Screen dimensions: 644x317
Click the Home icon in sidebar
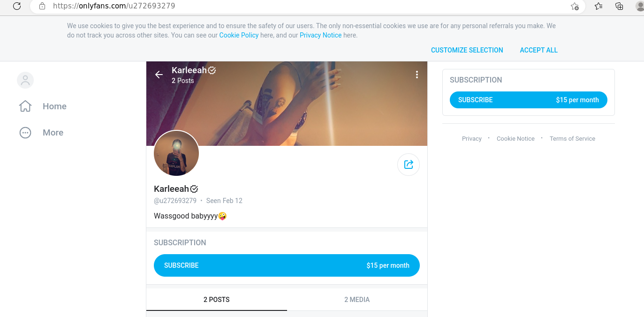(25, 106)
